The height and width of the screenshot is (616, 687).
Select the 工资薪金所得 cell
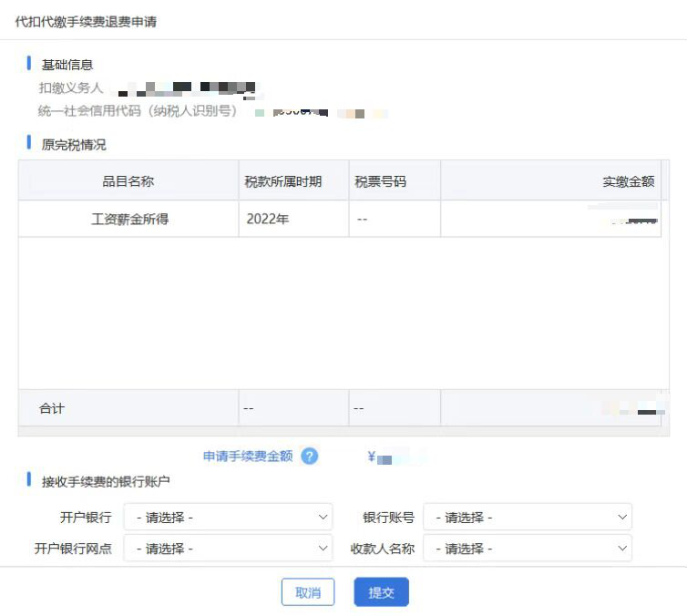(x=128, y=219)
